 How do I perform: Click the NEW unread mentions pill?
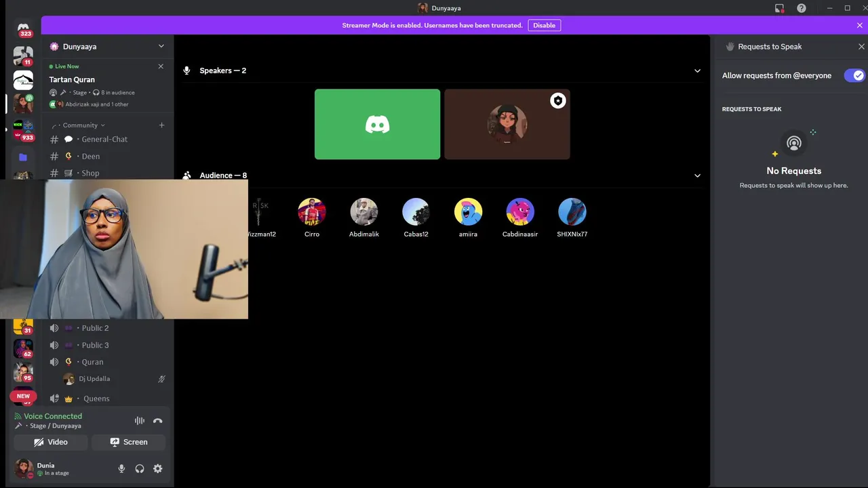pyautogui.click(x=23, y=396)
